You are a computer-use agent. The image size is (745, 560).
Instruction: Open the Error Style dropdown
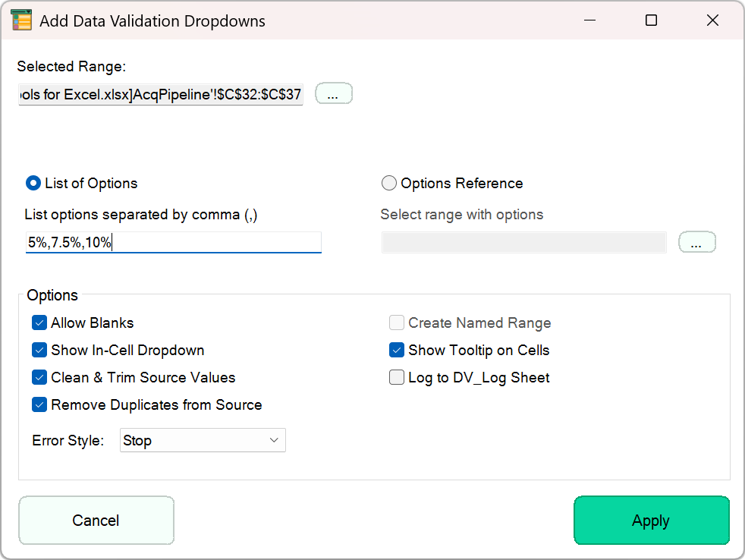203,440
